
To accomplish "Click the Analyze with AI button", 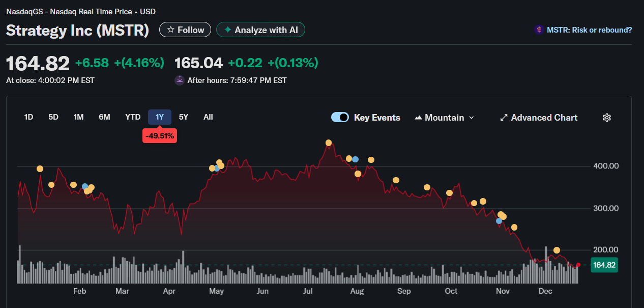I will tap(260, 30).
